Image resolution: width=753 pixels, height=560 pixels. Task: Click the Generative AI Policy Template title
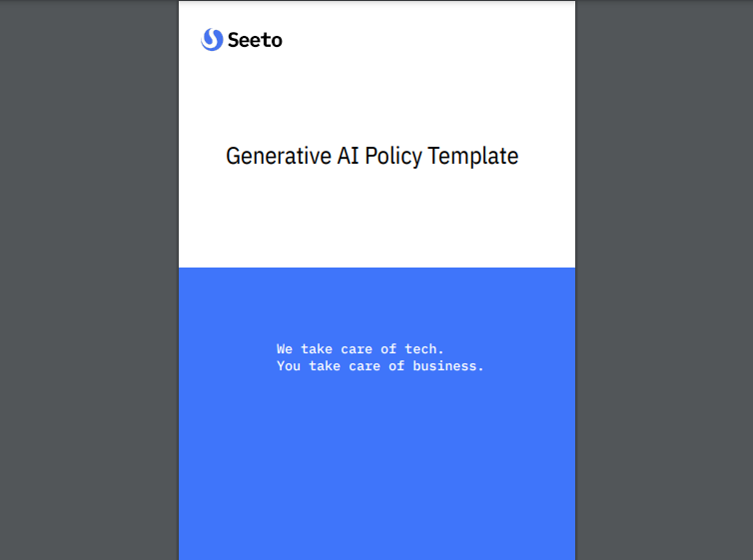coord(372,157)
